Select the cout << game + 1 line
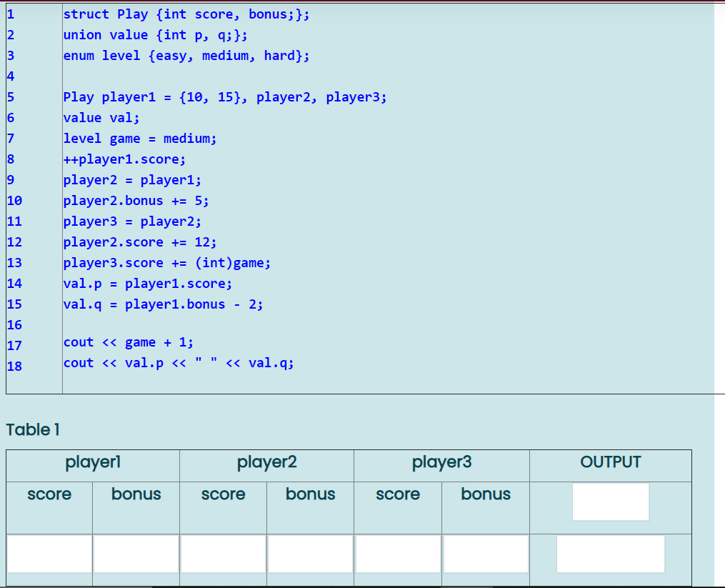 click(129, 342)
